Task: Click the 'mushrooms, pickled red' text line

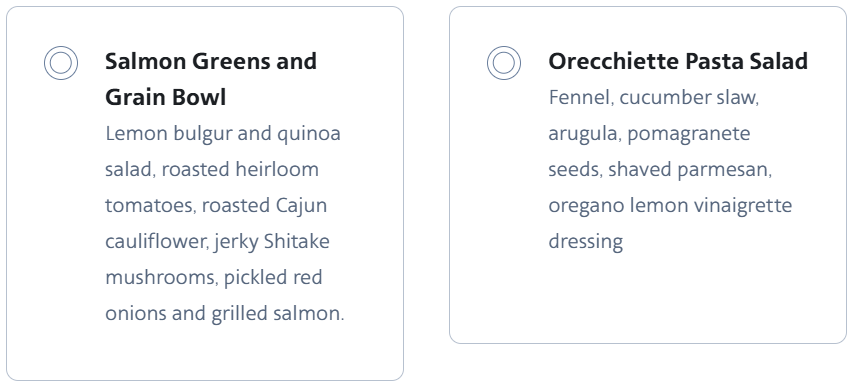Action: point(214,278)
